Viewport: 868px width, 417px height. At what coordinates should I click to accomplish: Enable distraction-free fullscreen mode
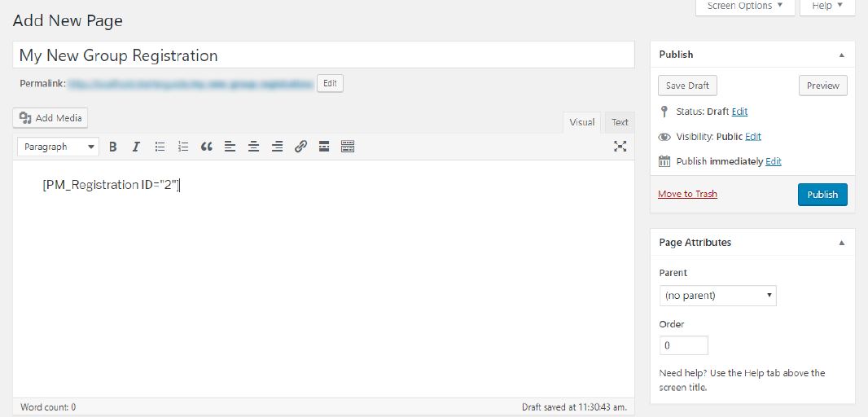tap(620, 147)
